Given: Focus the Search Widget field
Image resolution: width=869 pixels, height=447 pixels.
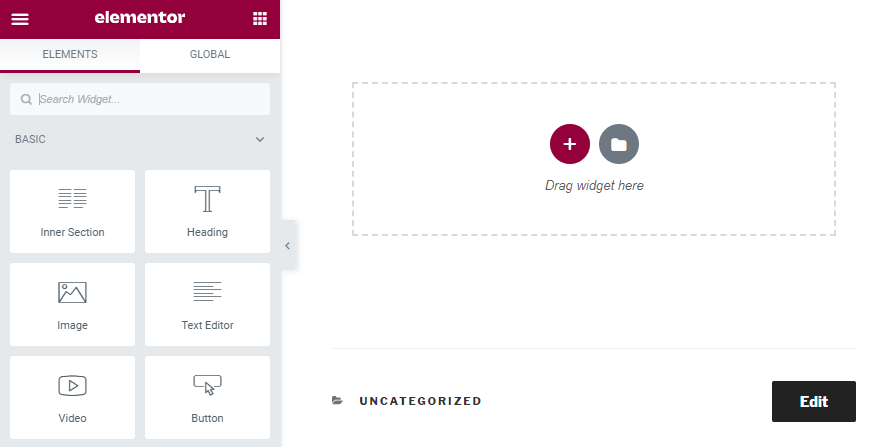Looking at the screenshot, I should [140, 99].
